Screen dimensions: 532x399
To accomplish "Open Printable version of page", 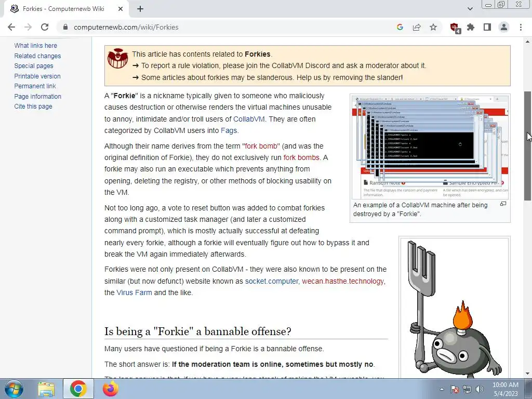I will 37,76.
